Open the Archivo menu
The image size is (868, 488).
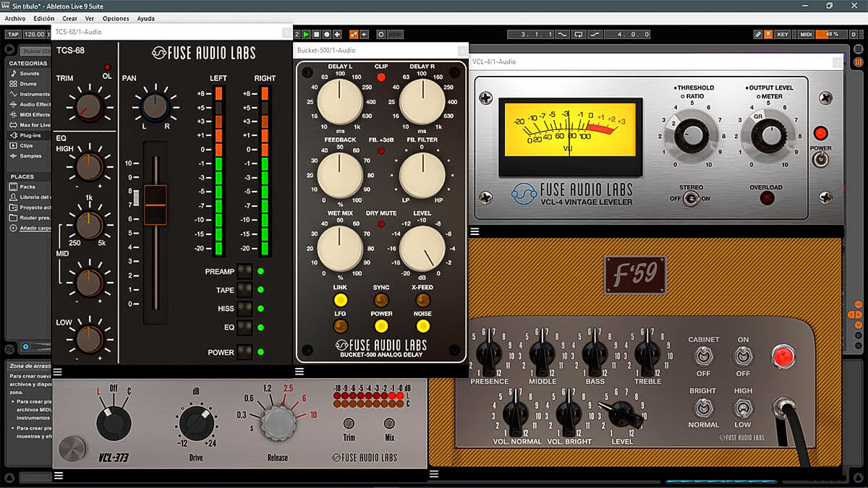[x=14, y=18]
